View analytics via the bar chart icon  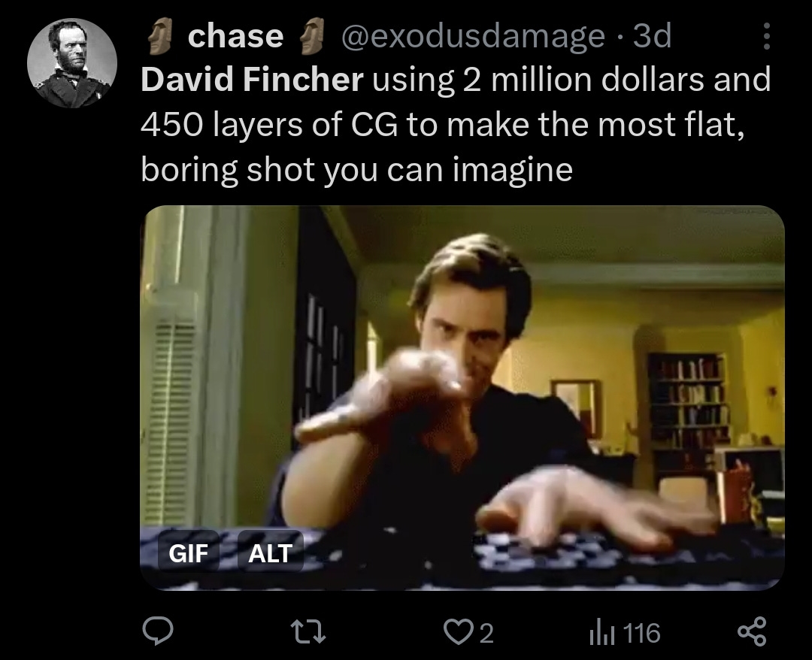pos(601,633)
